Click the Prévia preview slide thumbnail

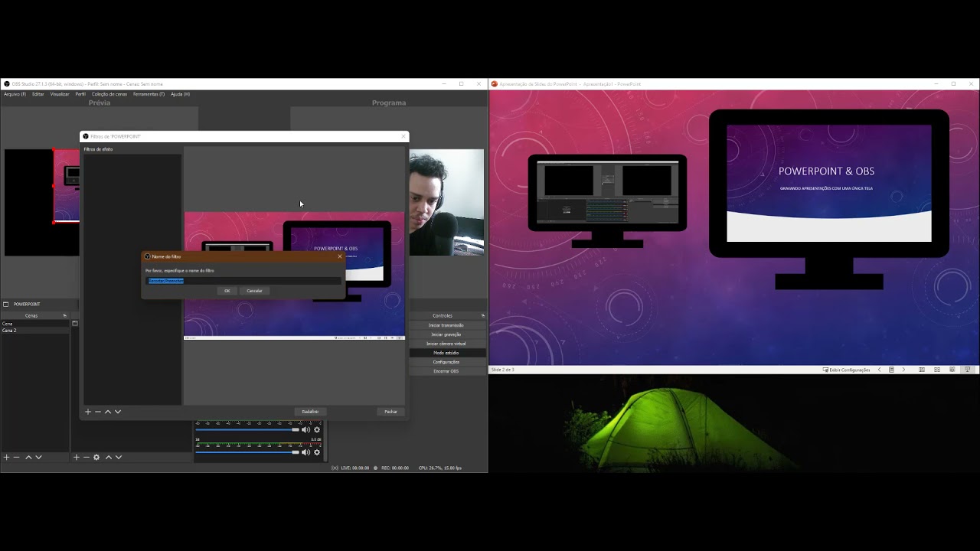[67, 186]
